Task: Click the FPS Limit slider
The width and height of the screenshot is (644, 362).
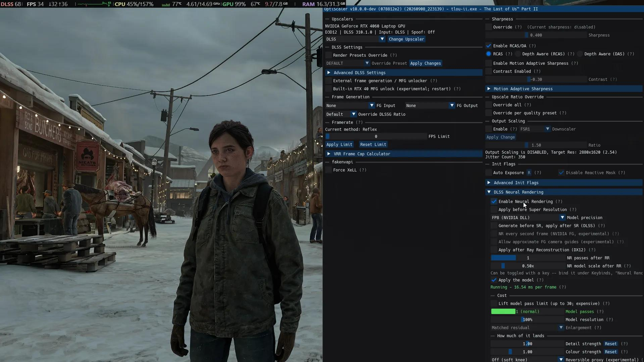Action: pyautogui.click(x=376, y=137)
